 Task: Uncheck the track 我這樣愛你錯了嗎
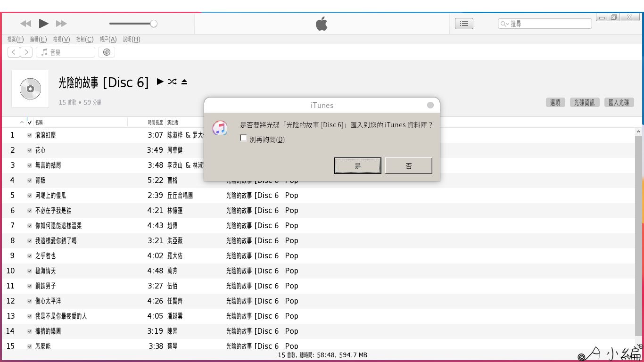[x=30, y=241]
